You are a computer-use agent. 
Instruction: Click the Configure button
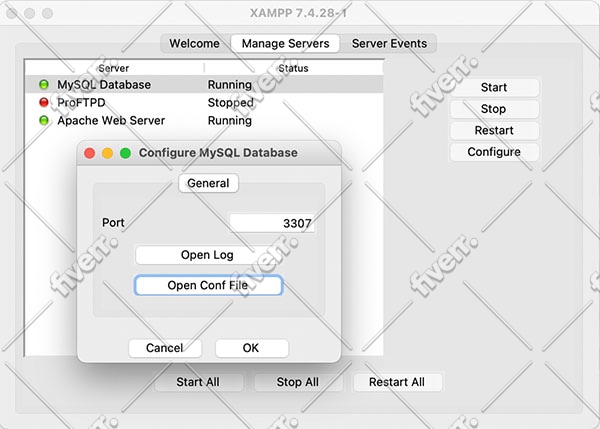[x=494, y=152]
